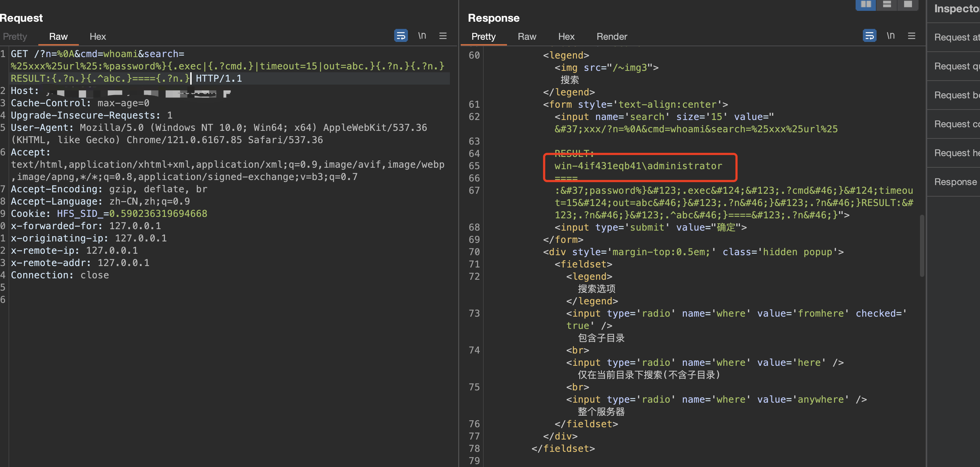This screenshot has height=467, width=980.
Task: Select the Request Raw tab
Action: tap(58, 37)
